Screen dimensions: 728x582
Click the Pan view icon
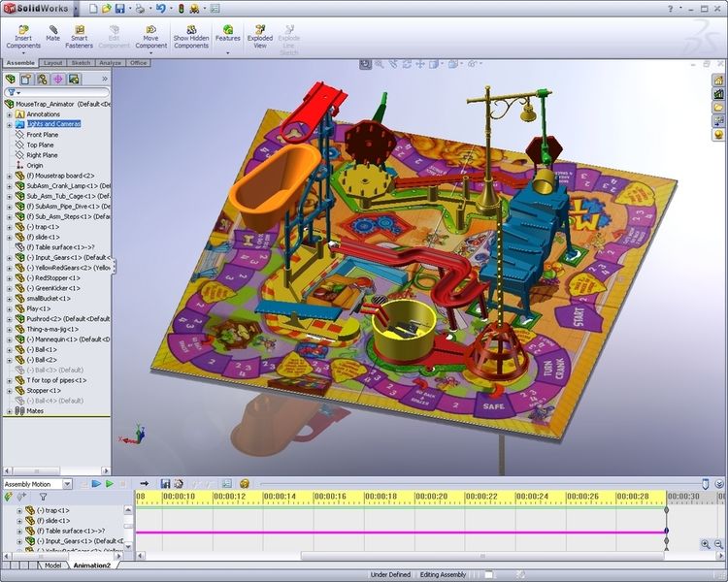click(420, 64)
